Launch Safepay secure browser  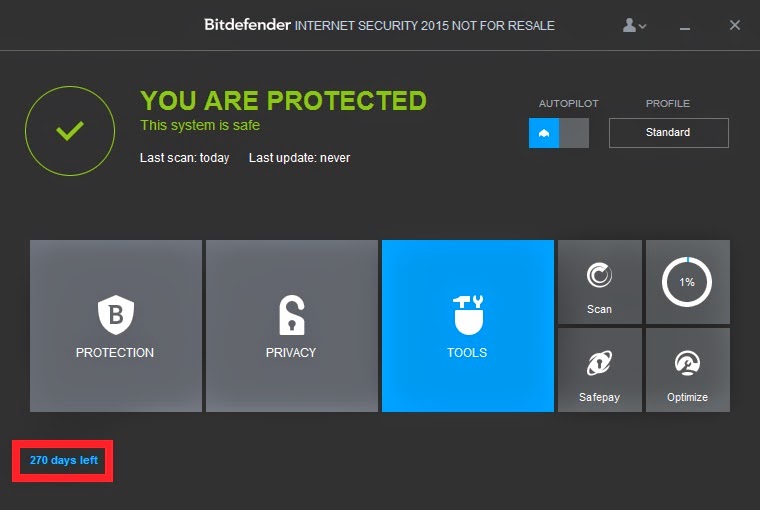click(600, 370)
